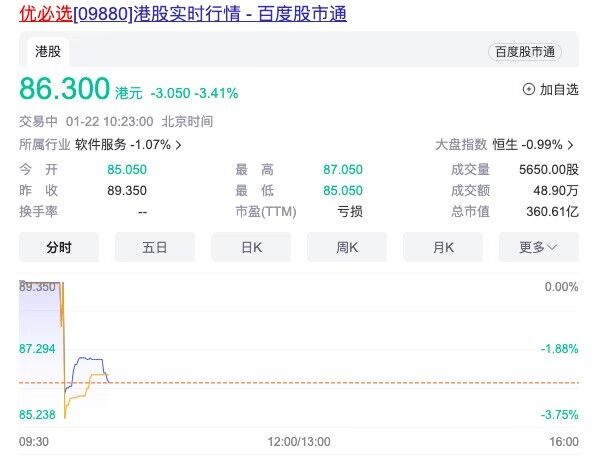Click the 总市值 value 360.61亿

tap(552, 211)
